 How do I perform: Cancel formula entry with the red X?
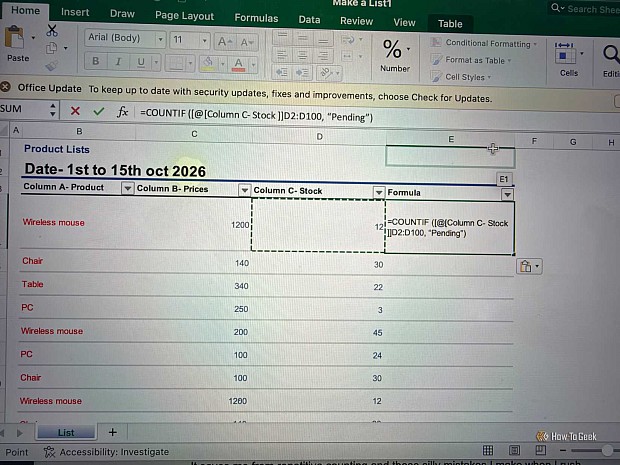tap(75, 111)
